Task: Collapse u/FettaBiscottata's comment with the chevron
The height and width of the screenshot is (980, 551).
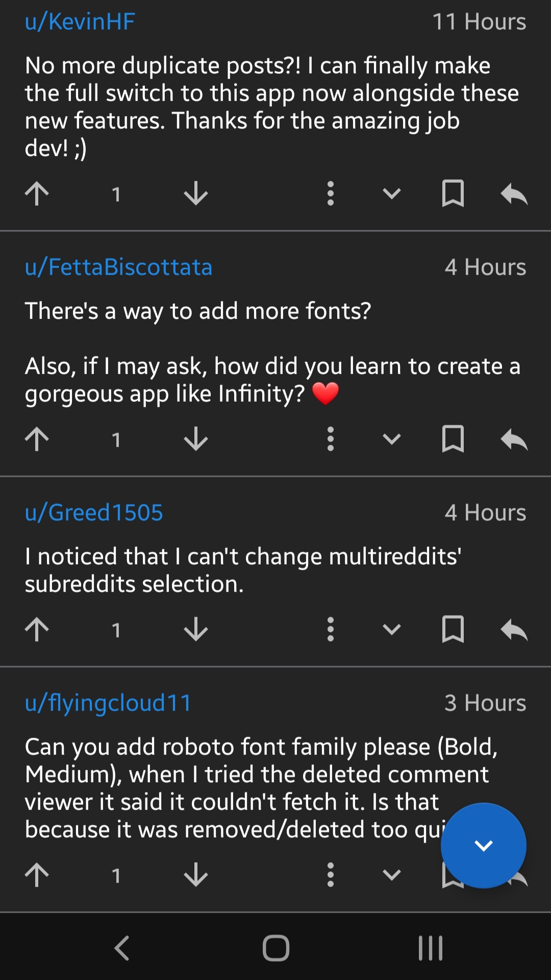Action: click(x=392, y=439)
